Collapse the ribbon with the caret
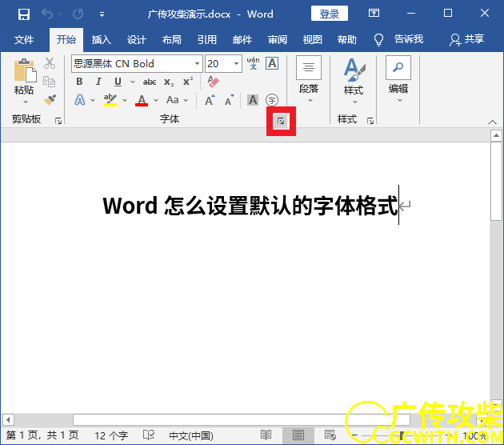 (x=492, y=122)
